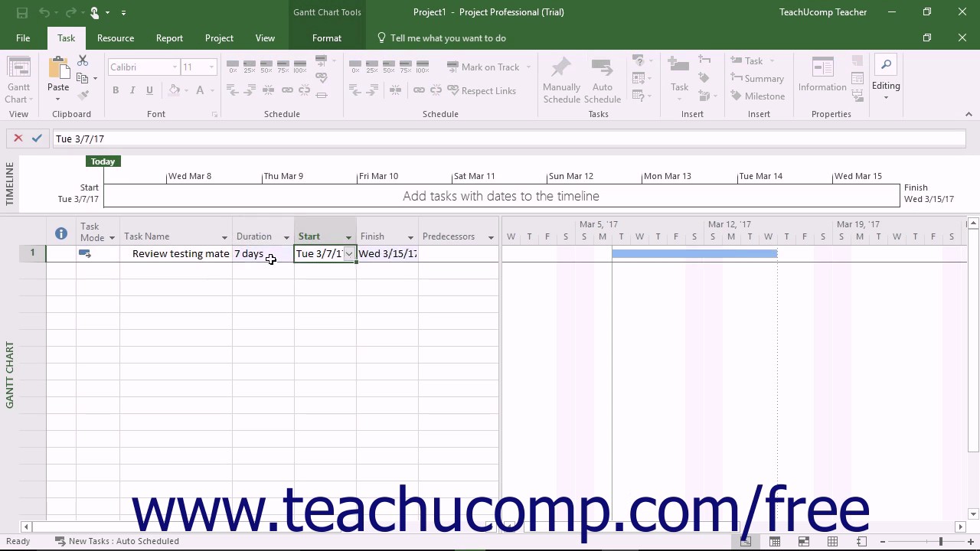The image size is (980, 551).
Task: Click the Cut scissors icon
Action: pyautogui.click(x=83, y=61)
